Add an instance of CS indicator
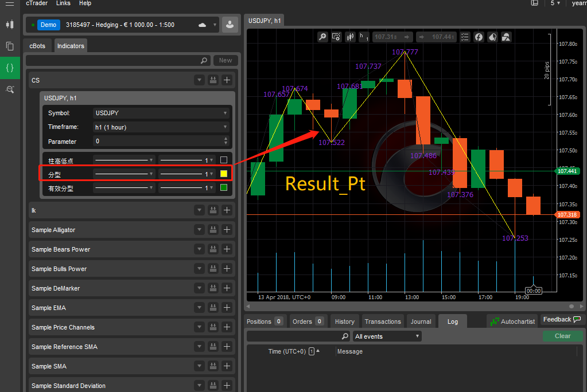Image resolution: width=587 pixels, height=392 pixels. tap(227, 80)
